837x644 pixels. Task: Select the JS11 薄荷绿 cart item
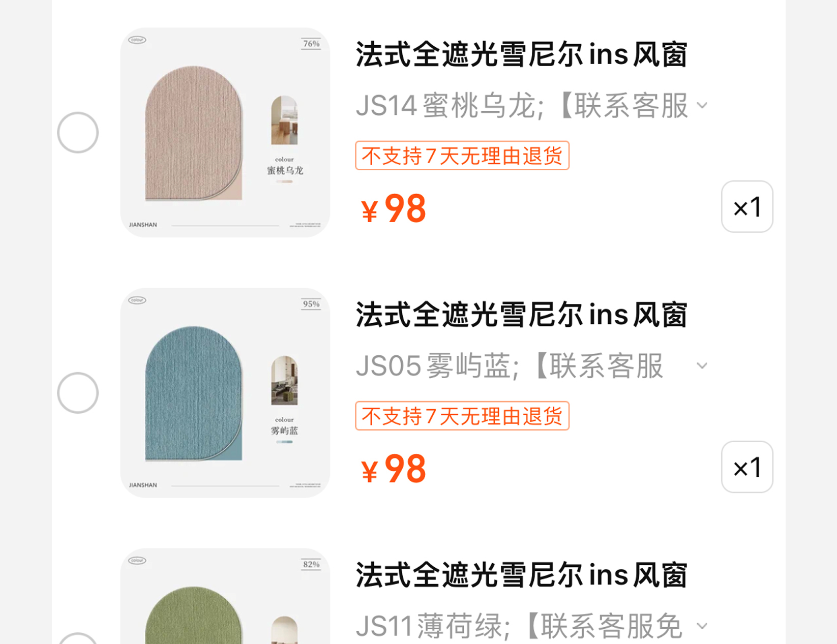coord(78,639)
